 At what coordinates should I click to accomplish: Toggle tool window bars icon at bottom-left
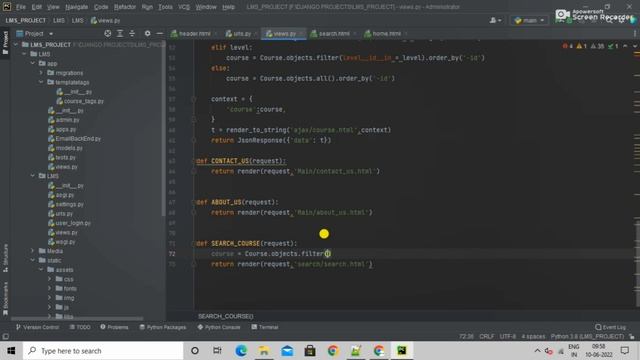pos(5,336)
